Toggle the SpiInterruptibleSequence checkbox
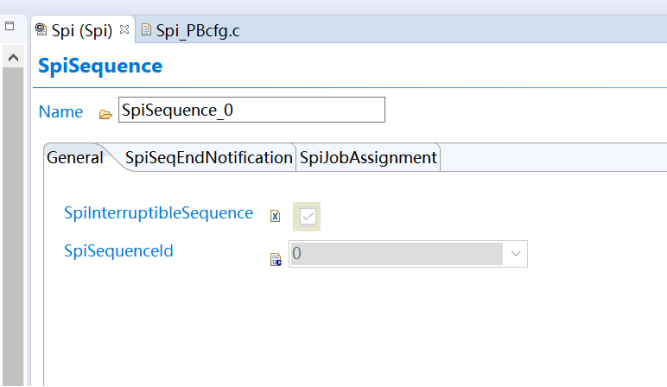Image resolution: width=667 pixels, height=387 pixels. point(307,216)
